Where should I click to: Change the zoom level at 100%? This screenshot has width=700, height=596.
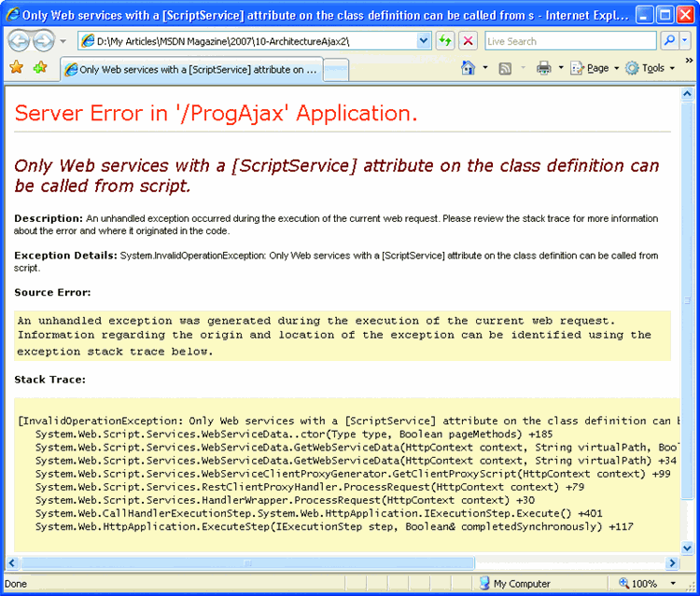pos(643,584)
